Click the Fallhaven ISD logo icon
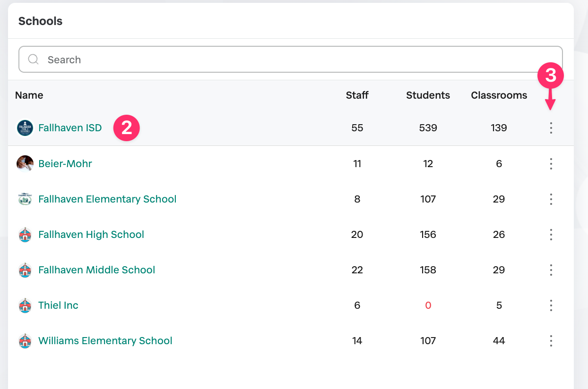 [25, 128]
